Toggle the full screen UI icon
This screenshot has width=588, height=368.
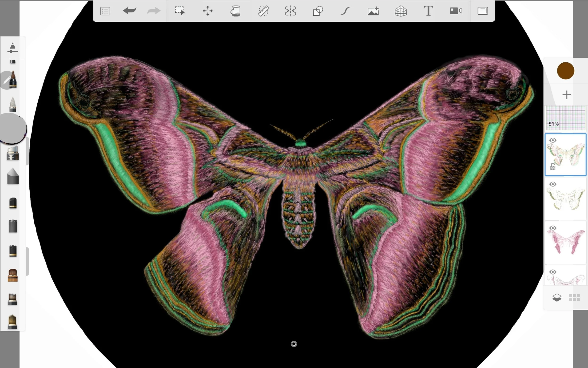tap(482, 11)
